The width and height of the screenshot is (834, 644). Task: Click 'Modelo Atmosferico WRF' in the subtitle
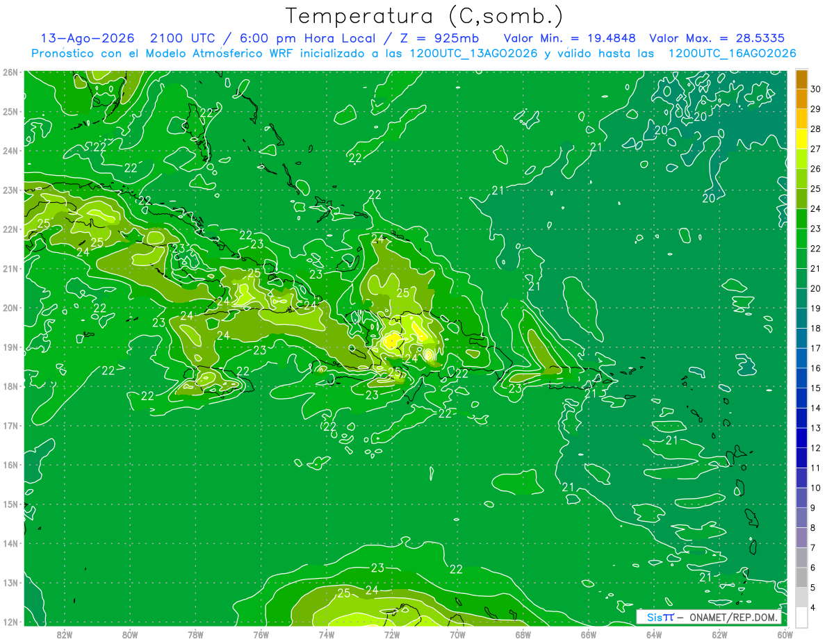tap(202, 53)
